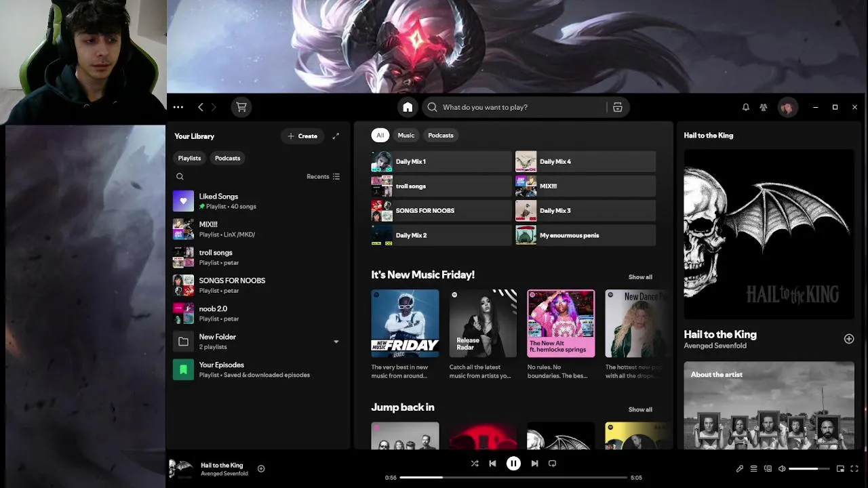Open the lyrics microphone icon
Viewport: 868px width, 488px height.
[x=740, y=468]
